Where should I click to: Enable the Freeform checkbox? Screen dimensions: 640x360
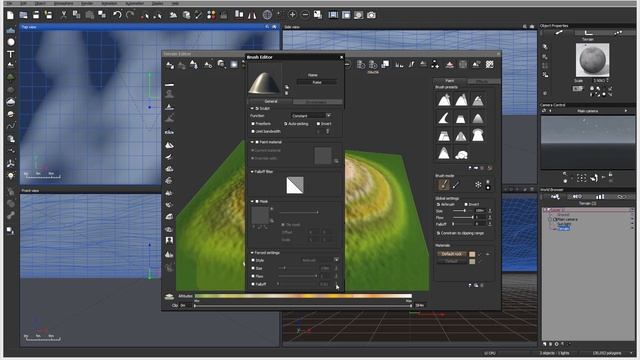[253, 124]
